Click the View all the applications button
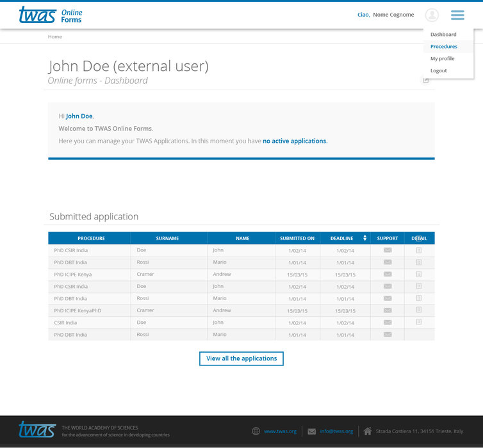Screen dimensions: 483x448 [241, 358]
